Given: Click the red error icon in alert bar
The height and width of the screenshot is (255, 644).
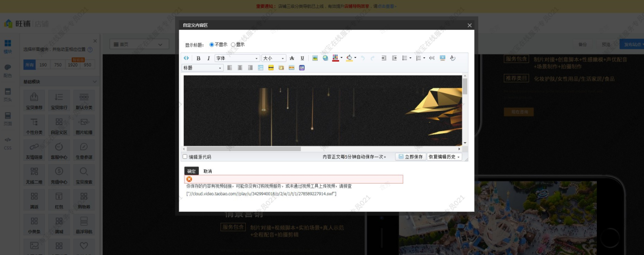Looking at the screenshot, I should coord(189,179).
